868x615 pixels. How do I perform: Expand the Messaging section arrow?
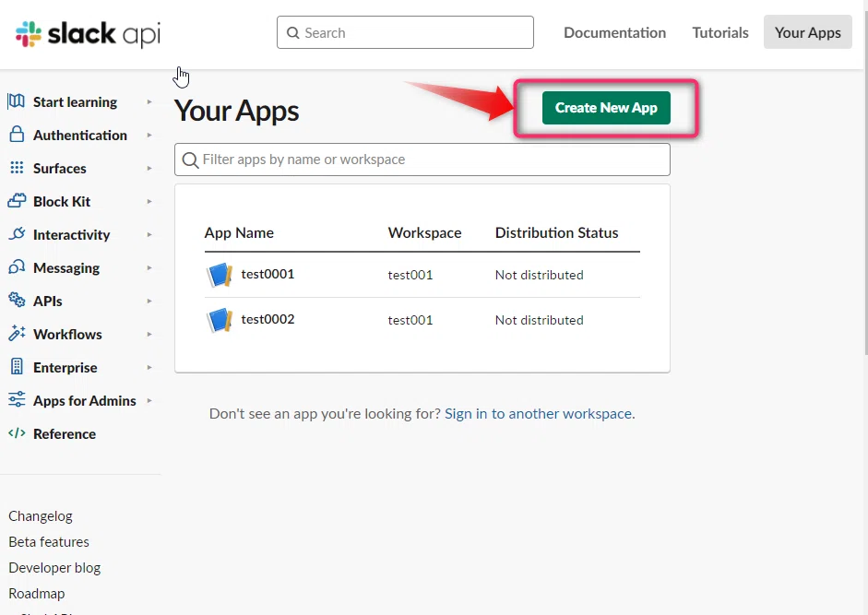149,268
